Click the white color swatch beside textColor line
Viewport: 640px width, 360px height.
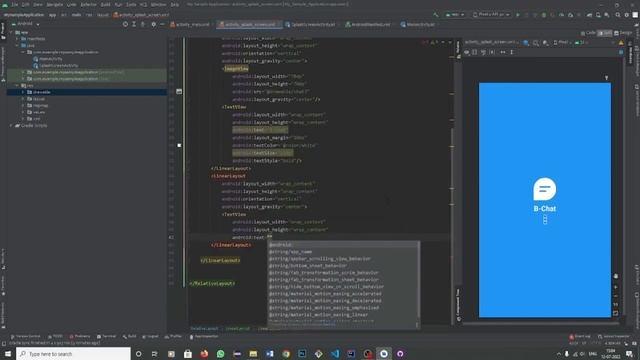coord(179,145)
